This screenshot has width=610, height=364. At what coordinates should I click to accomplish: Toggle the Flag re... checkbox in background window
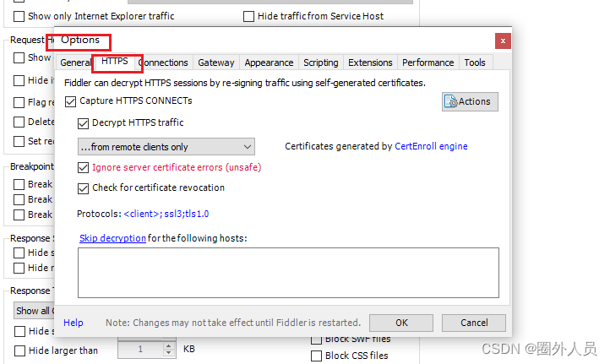[19, 103]
